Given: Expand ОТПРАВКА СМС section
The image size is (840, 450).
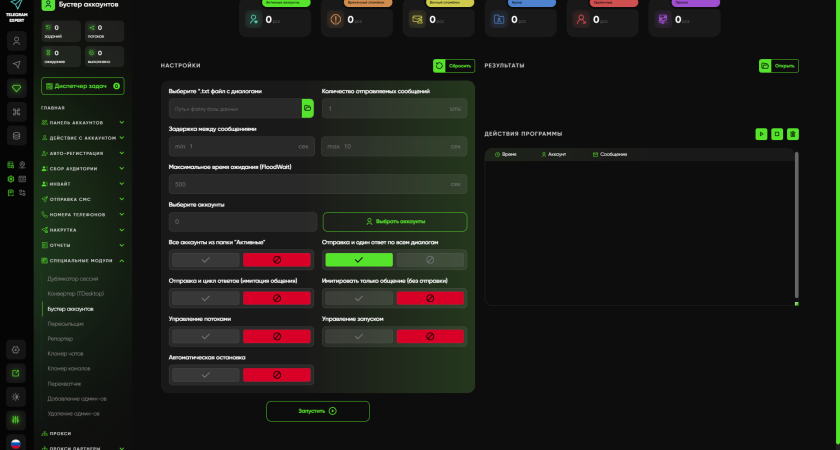Looking at the screenshot, I should [83, 199].
